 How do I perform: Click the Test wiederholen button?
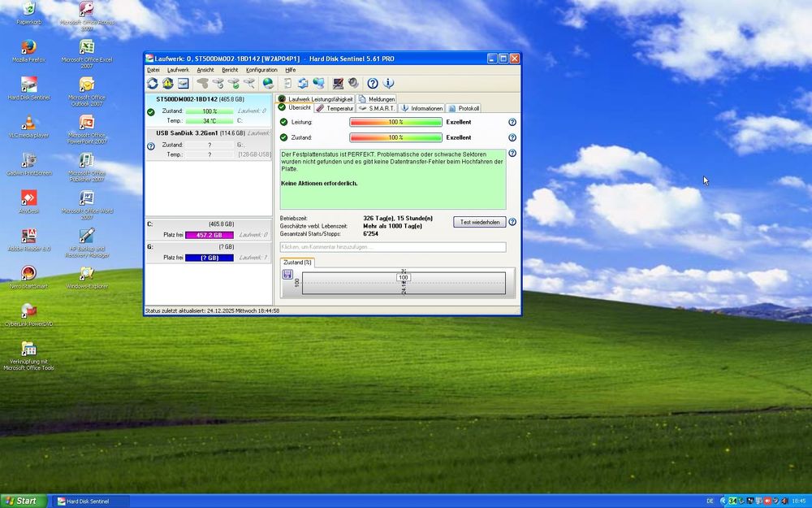481,221
